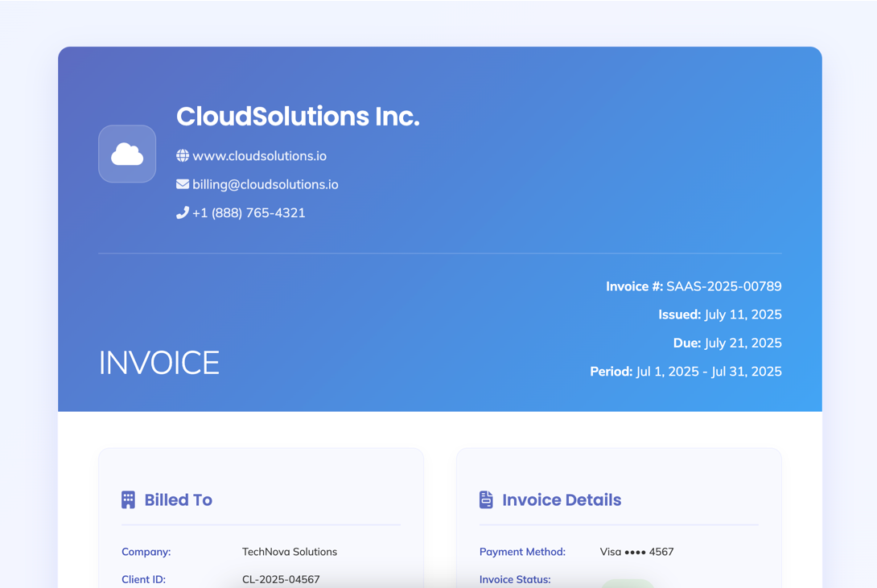The image size is (877, 588).
Task: Open the www.cloudsolutions.io website link
Action: pyautogui.click(x=259, y=156)
